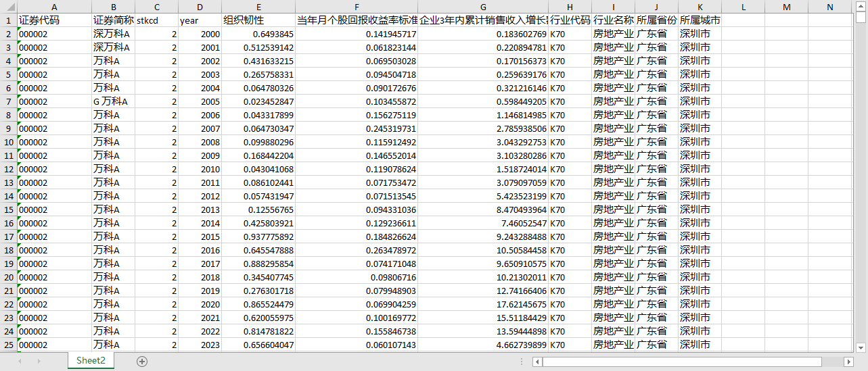Viewport: 868px width, 371px height.
Task: Select column I header
Action: [613, 7]
